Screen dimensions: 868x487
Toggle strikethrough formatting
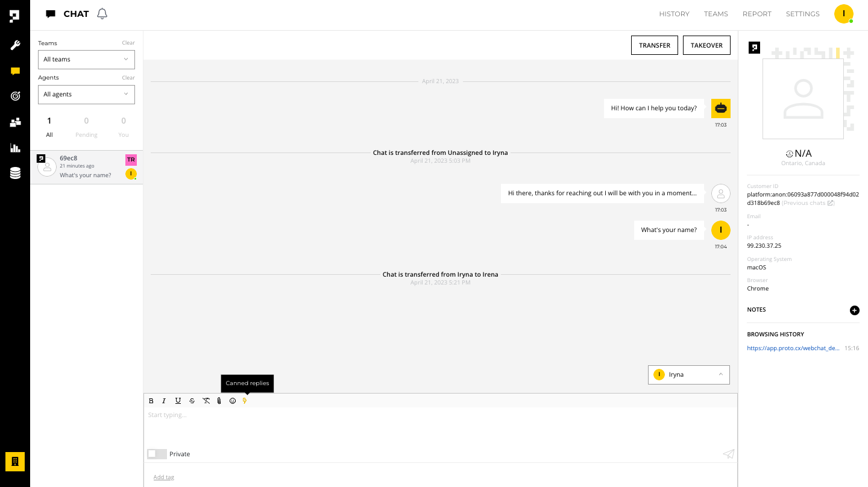coord(192,401)
